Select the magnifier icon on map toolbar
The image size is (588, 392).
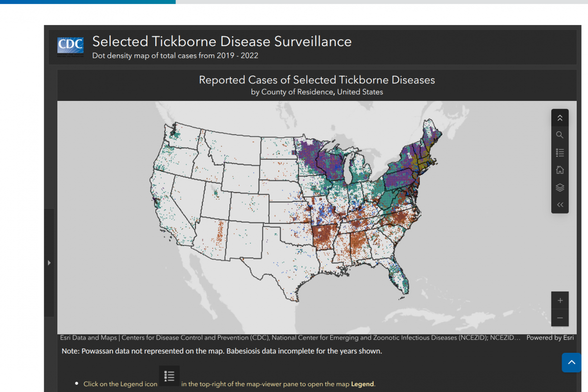point(560,135)
